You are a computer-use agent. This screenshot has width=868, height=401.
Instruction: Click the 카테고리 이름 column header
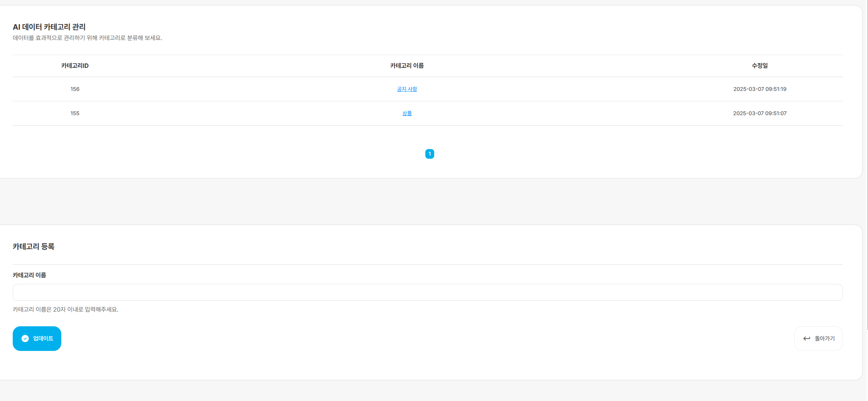[407, 66]
